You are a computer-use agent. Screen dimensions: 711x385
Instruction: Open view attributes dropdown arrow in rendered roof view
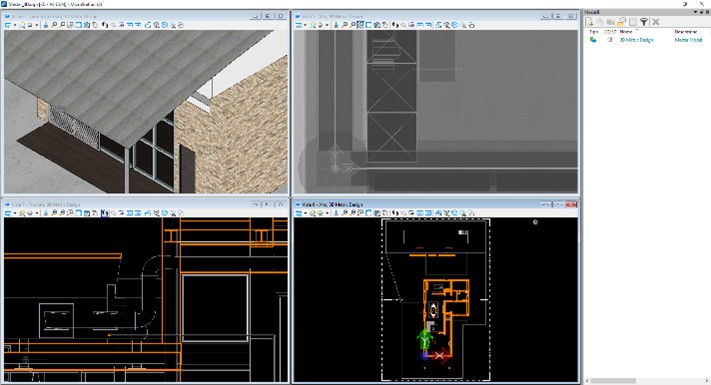point(15,25)
